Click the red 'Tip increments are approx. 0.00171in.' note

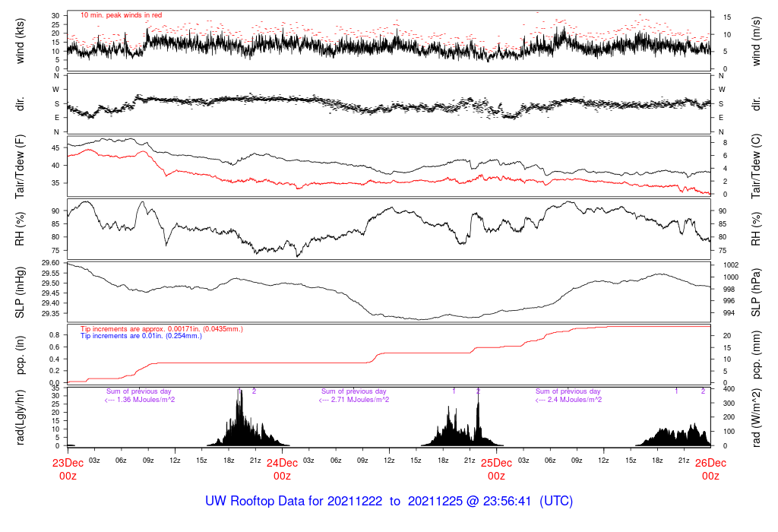162,329
